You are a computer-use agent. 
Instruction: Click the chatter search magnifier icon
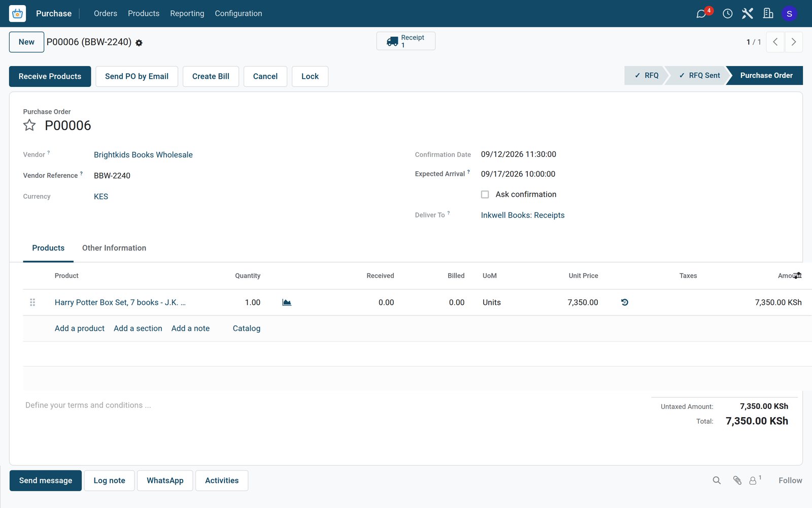(717, 481)
